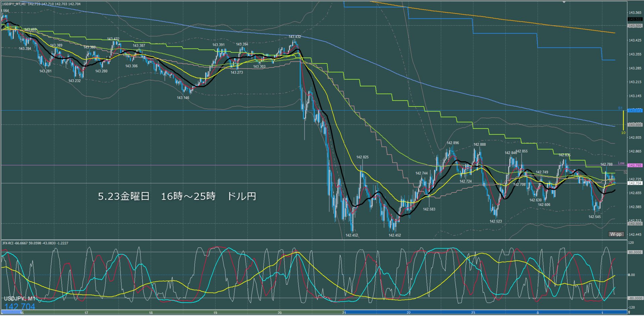
Task: Click the 142.545 swing low label
Action: 594,217
